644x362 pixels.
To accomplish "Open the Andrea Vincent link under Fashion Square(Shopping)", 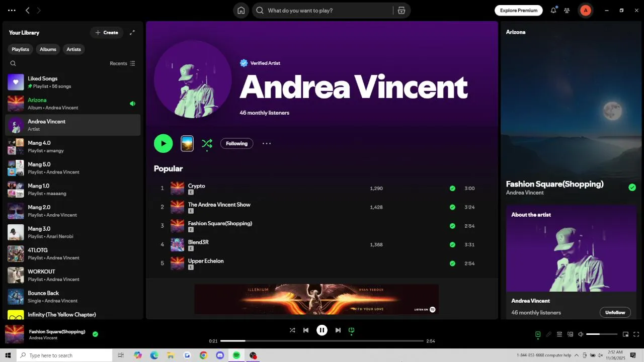I will coord(525,193).
